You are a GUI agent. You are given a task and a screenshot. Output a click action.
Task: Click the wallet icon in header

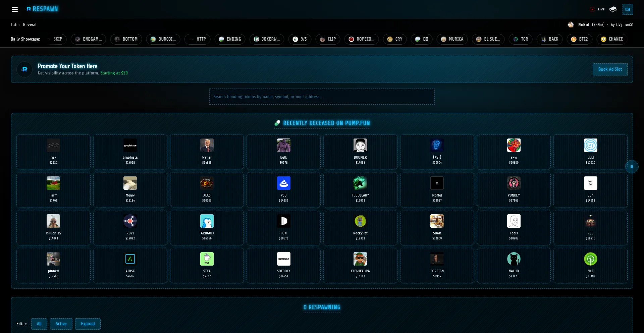click(628, 9)
